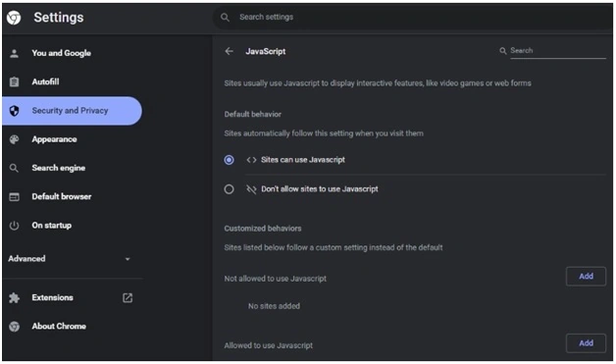616x364 pixels.
Task: Open Extensions via the external link icon
Action: point(128,297)
